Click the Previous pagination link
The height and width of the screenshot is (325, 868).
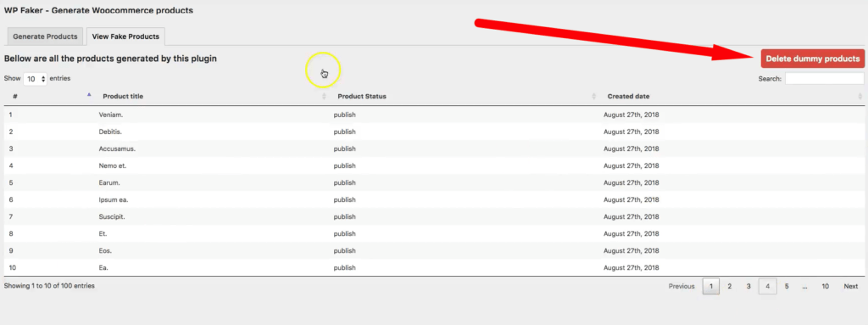682,286
